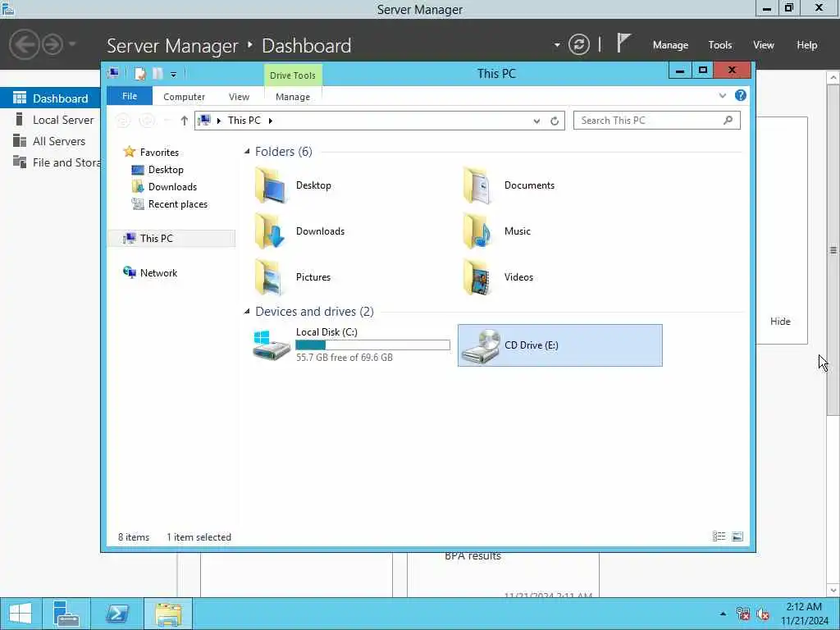Show hidden tray icons
This screenshot has width=840, height=630.
[x=724, y=614]
